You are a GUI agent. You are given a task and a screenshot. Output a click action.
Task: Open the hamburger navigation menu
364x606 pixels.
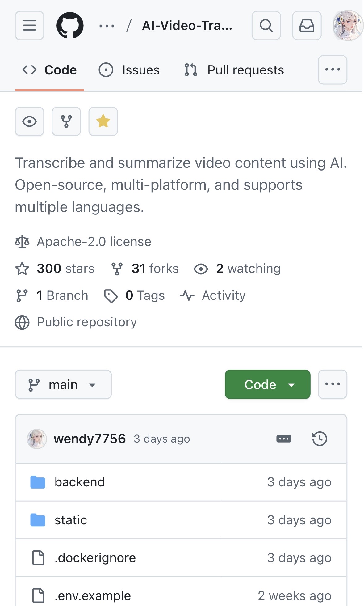29,25
